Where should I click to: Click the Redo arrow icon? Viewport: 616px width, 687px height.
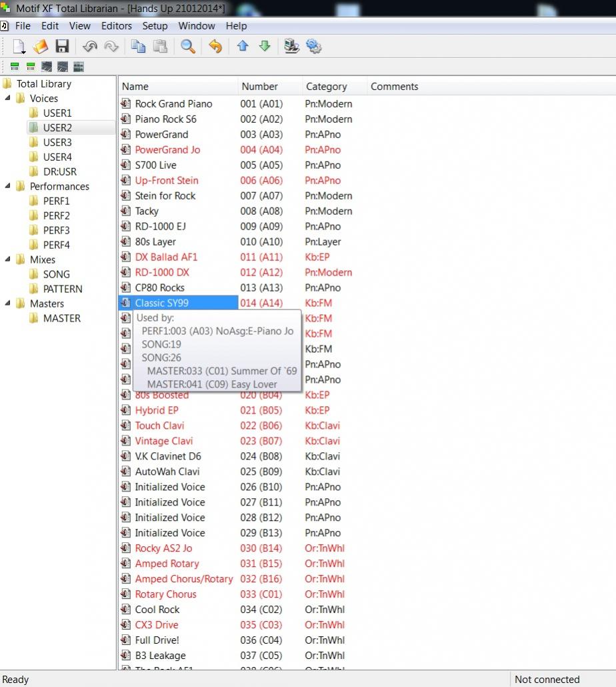[x=111, y=47]
